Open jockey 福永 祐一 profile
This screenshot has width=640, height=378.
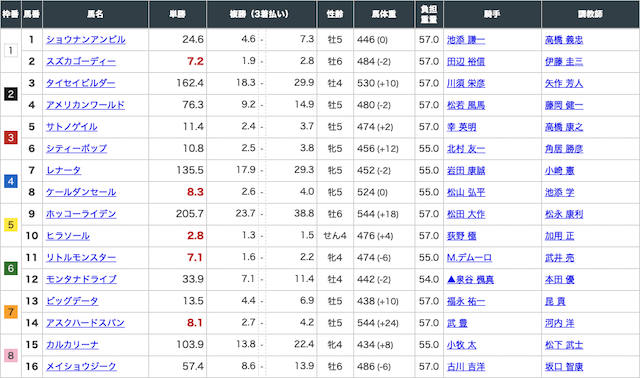click(466, 301)
